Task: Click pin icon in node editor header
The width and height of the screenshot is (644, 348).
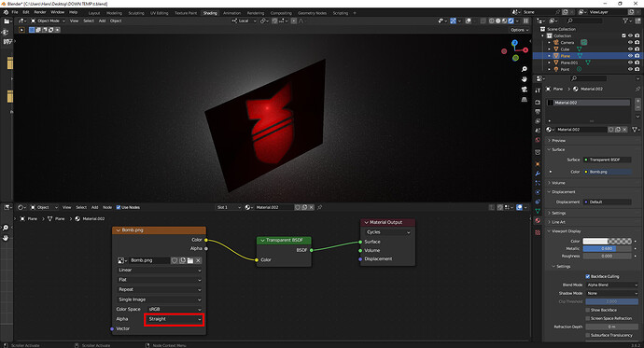Action: (x=319, y=208)
